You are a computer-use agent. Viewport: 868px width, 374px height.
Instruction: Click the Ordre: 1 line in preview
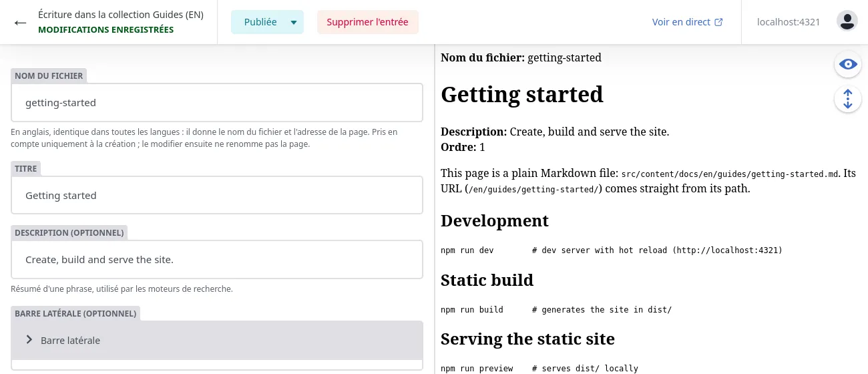coord(463,147)
